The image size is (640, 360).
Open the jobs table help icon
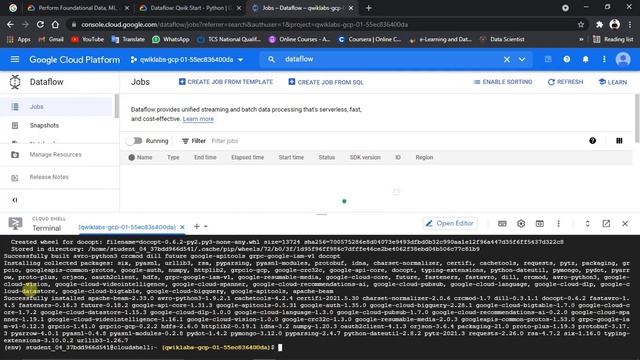tap(592, 141)
